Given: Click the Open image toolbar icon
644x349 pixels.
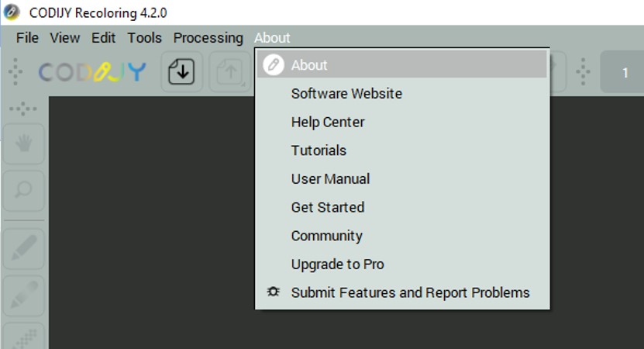Looking at the screenshot, I should (181, 72).
